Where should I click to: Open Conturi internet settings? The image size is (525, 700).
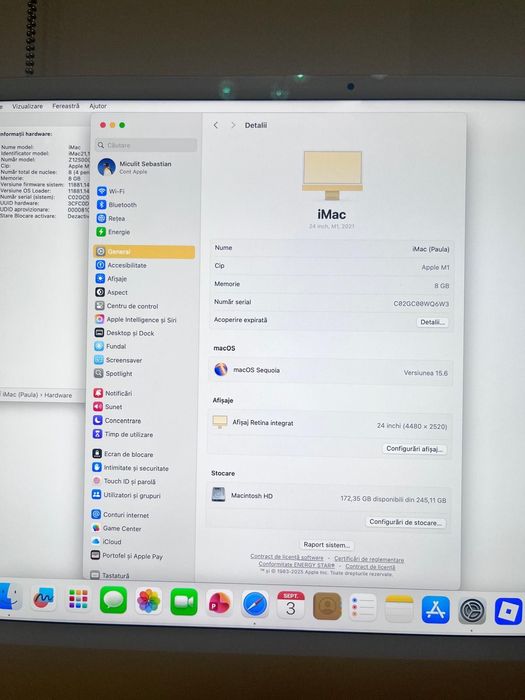click(120, 515)
